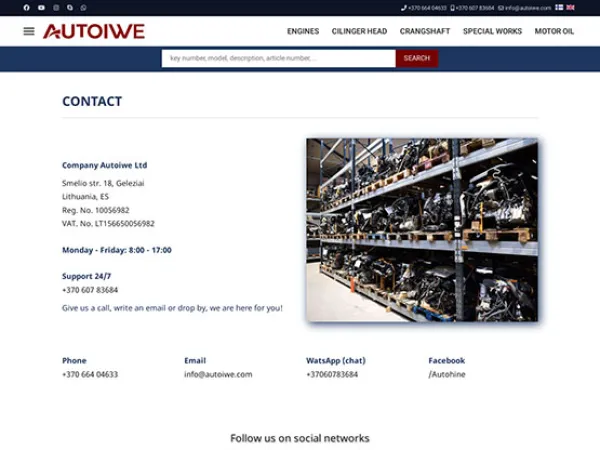This screenshot has height=450, width=600.
Task: Click the Support 24/7 number +370 607 83684
Action: point(90,290)
